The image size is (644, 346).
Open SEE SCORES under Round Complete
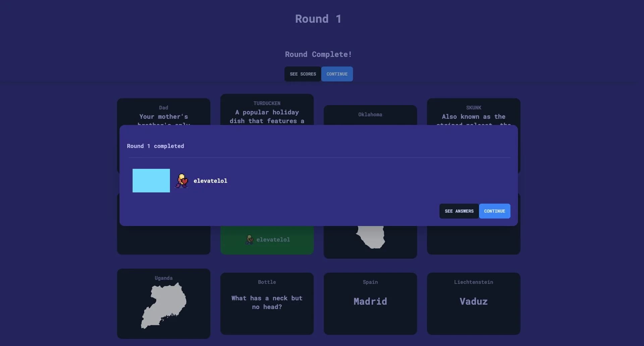click(303, 74)
